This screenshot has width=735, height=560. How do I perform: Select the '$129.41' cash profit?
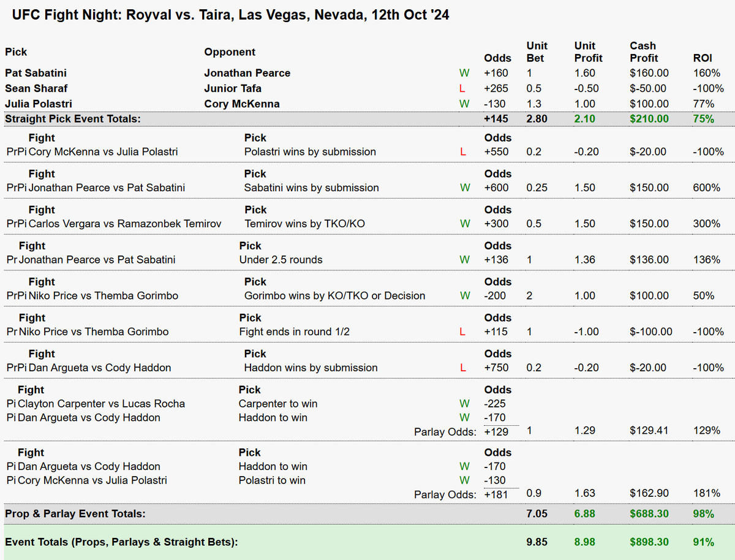point(649,431)
